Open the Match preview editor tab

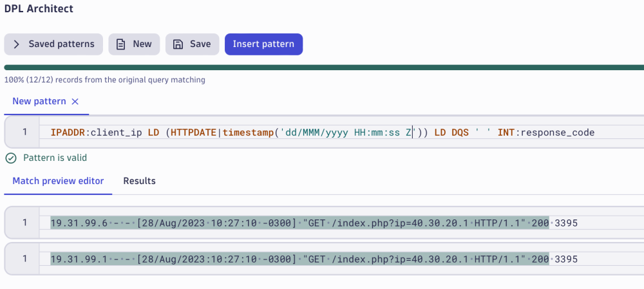point(58,182)
